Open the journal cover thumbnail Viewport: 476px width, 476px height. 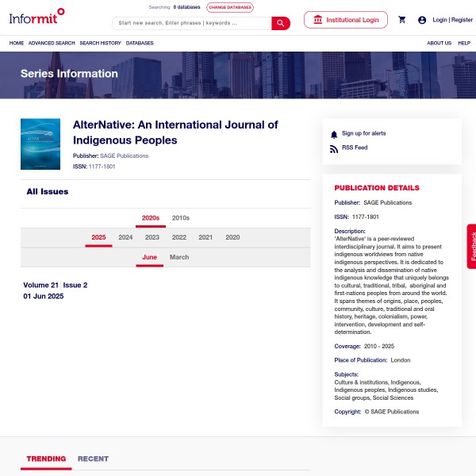coord(40,144)
